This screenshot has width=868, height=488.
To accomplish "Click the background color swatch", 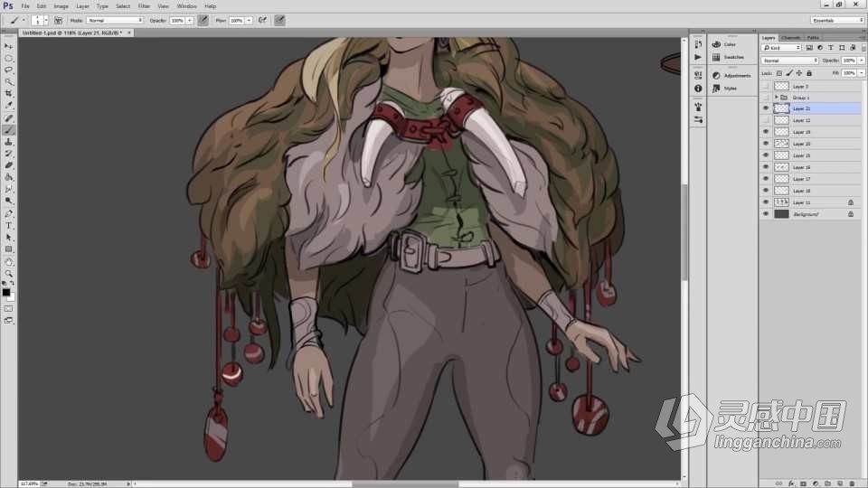I will tap(12, 298).
